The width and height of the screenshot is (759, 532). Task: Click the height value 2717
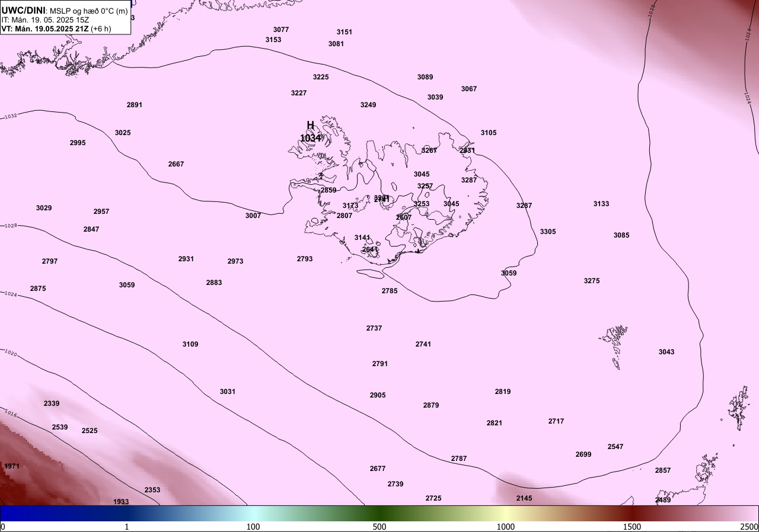556,421
